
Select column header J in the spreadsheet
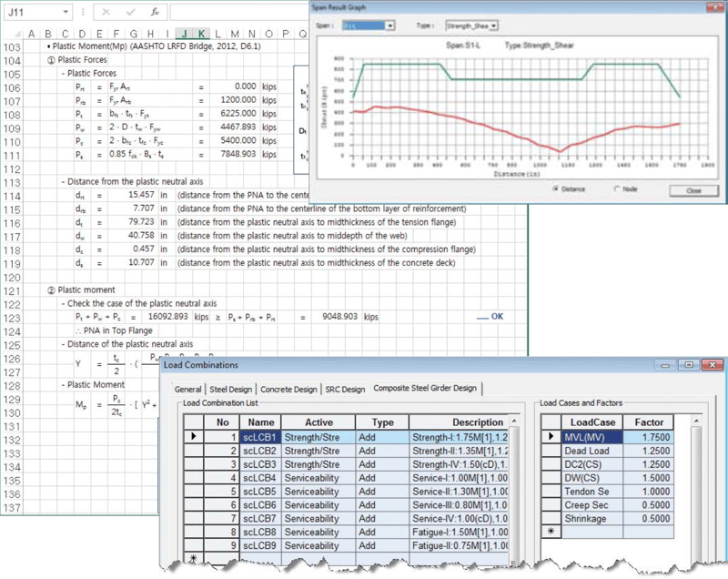(x=186, y=35)
